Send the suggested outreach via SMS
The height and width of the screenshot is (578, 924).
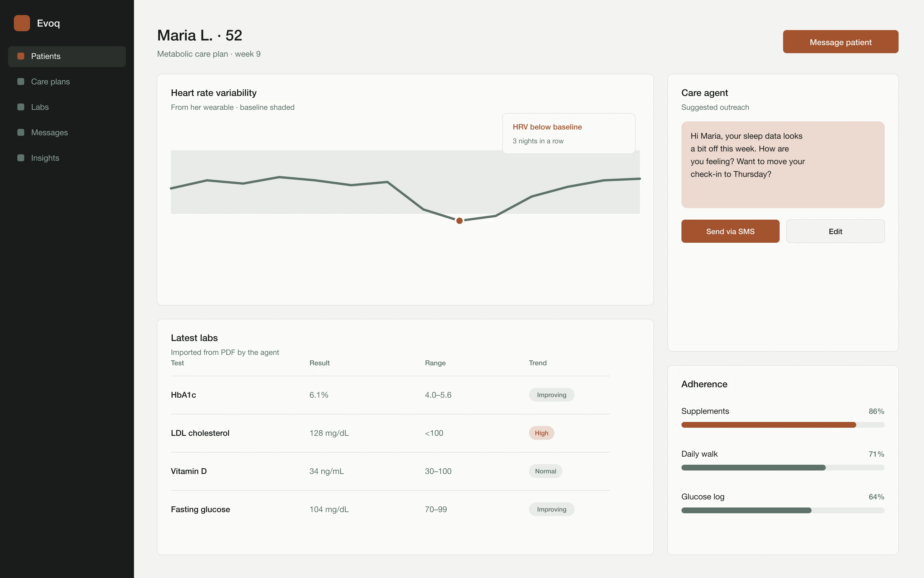(x=730, y=231)
